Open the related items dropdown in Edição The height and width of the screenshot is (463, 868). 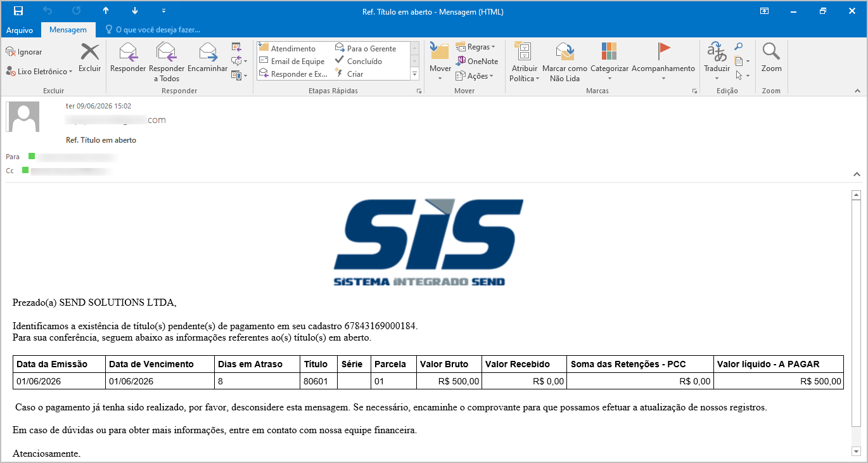tap(742, 61)
